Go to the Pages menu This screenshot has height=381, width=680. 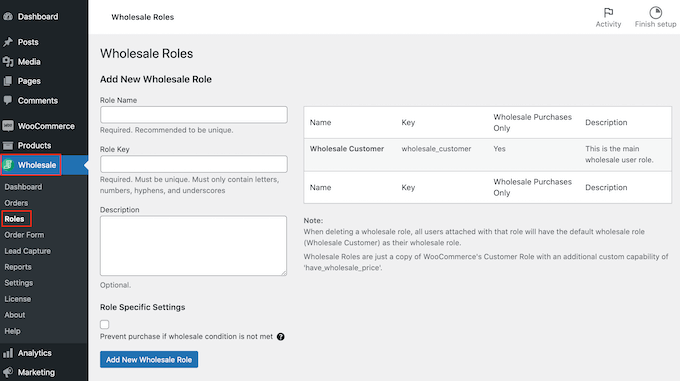[x=29, y=81]
